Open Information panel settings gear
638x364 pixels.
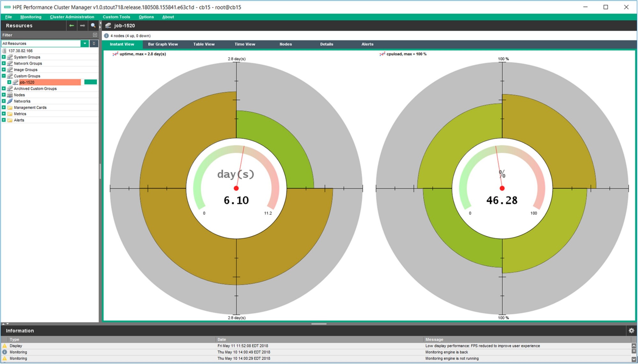(631, 331)
